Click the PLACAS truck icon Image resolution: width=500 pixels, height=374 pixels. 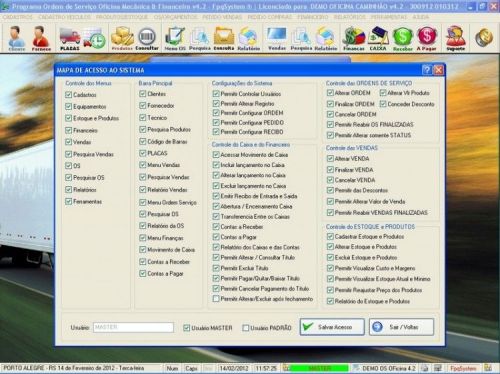[70, 38]
